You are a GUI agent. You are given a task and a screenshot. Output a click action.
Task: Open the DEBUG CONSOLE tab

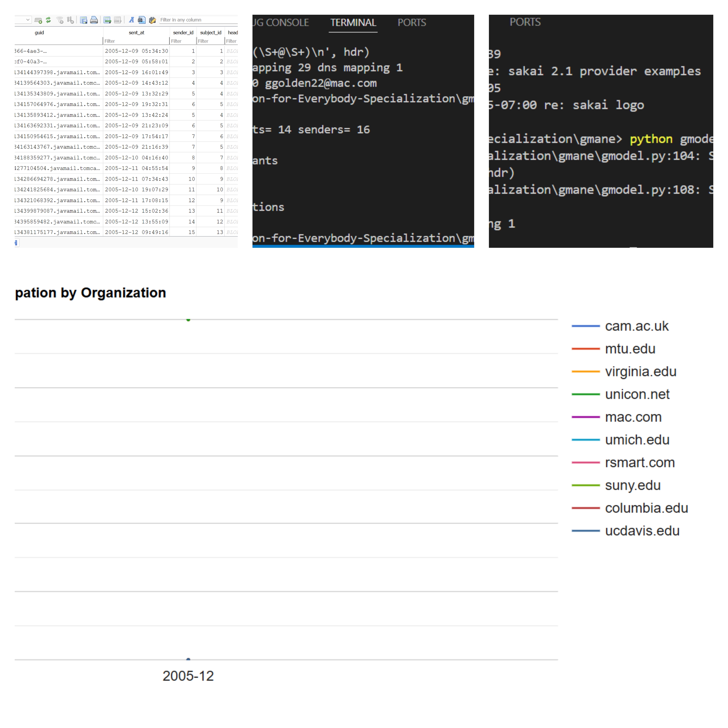(281, 23)
